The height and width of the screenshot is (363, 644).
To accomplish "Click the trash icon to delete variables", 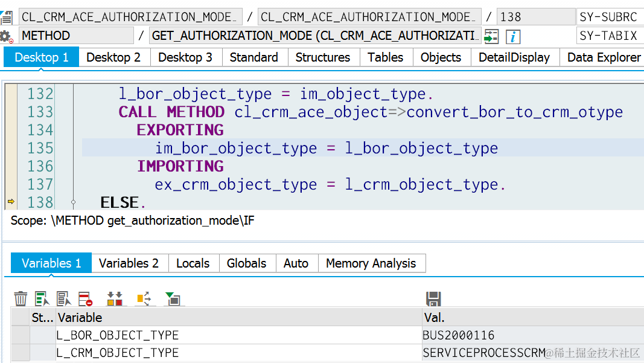I will (21, 298).
